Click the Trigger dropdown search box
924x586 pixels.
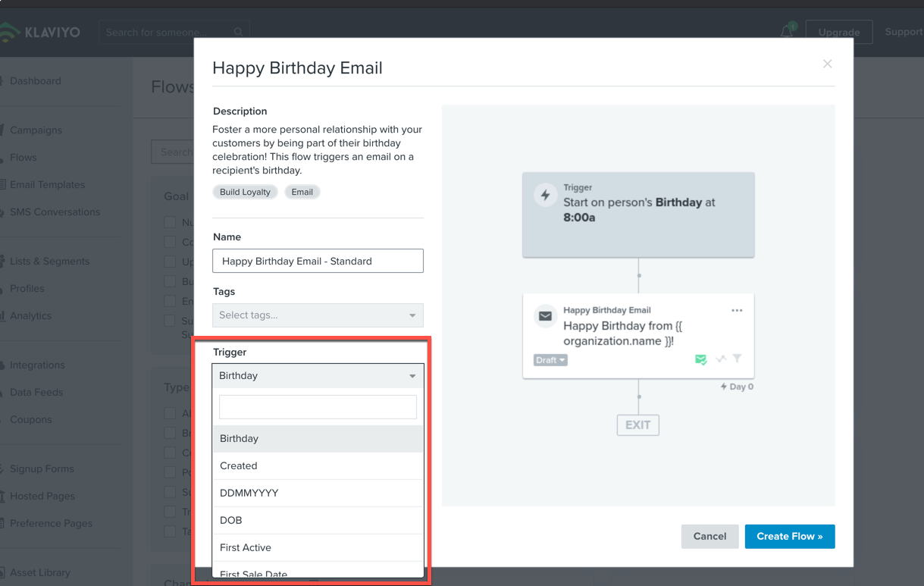(318, 406)
